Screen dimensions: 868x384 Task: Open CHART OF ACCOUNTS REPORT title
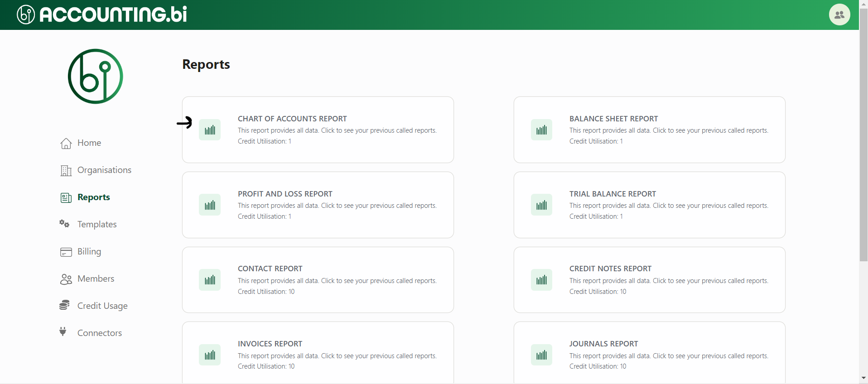coord(292,119)
